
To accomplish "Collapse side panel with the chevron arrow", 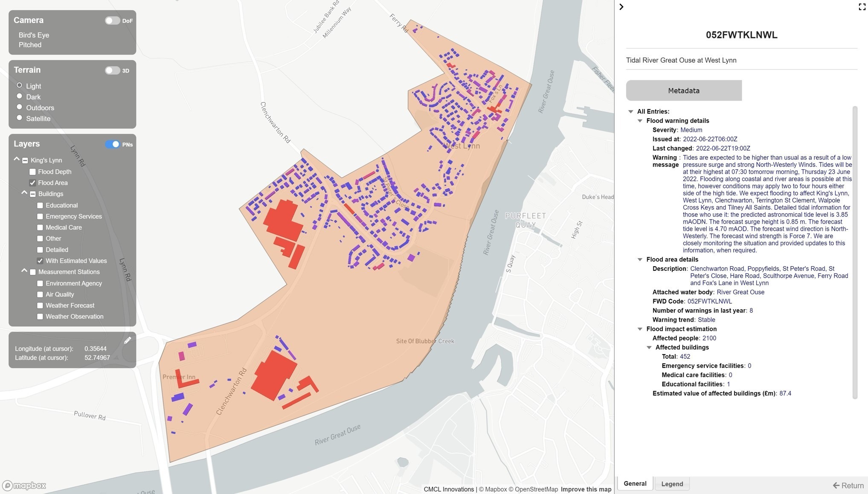I will [621, 7].
